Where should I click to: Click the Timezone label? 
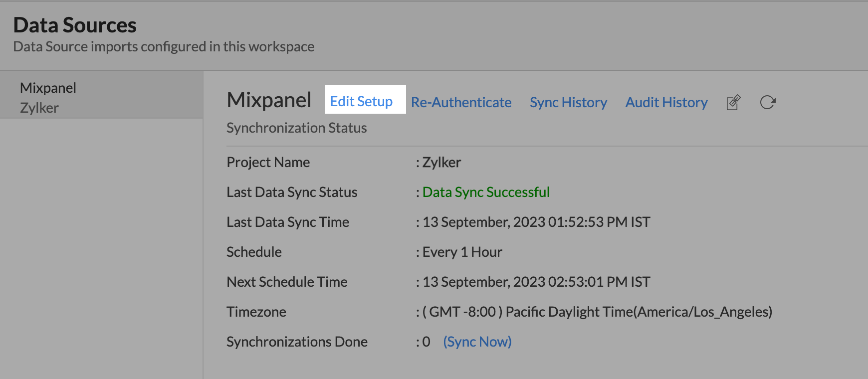point(256,312)
